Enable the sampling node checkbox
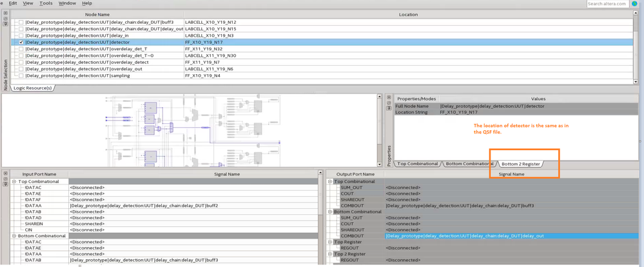 pyautogui.click(x=21, y=75)
